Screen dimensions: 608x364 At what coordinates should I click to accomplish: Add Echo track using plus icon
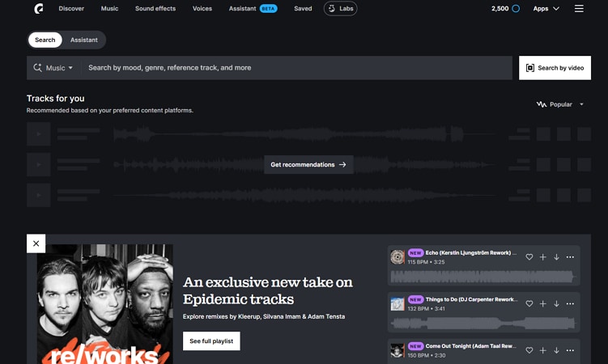tap(543, 256)
